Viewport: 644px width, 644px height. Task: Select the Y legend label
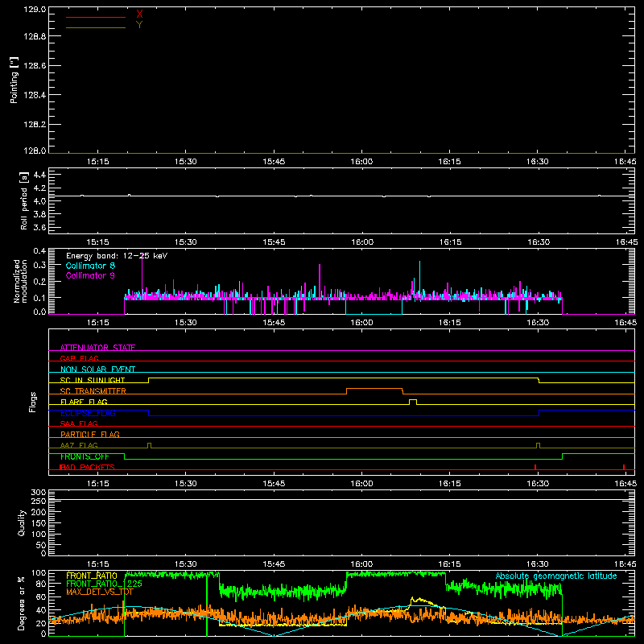[139, 25]
